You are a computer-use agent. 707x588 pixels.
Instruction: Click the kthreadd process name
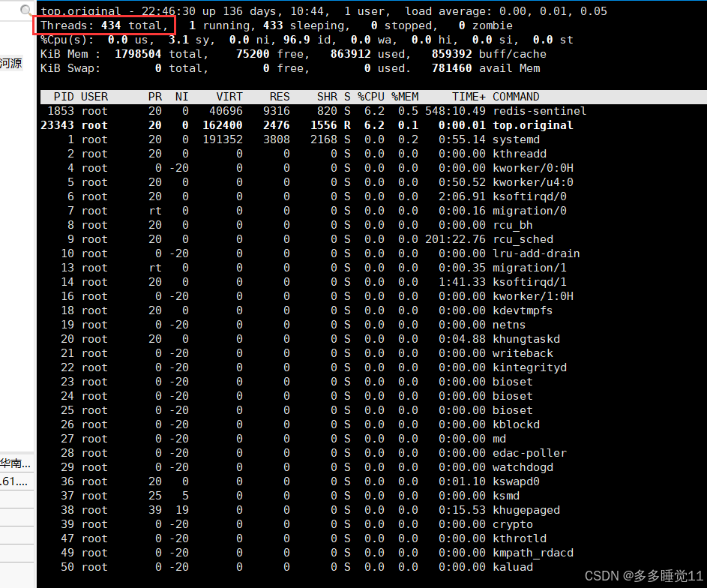click(519, 154)
